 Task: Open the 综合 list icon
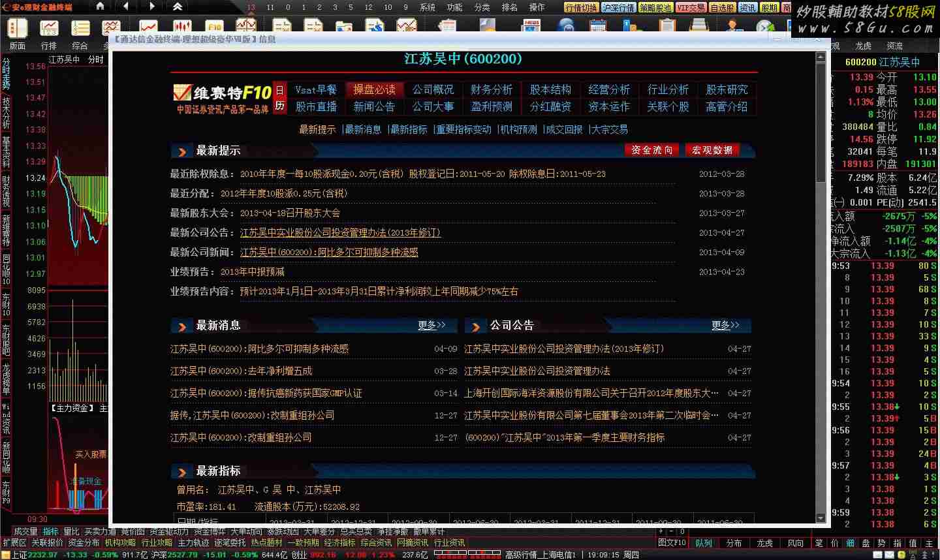click(80, 28)
